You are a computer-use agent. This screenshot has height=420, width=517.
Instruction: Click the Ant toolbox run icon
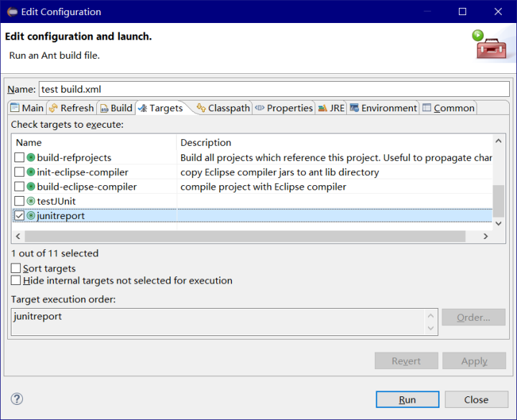tap(489, 45)
